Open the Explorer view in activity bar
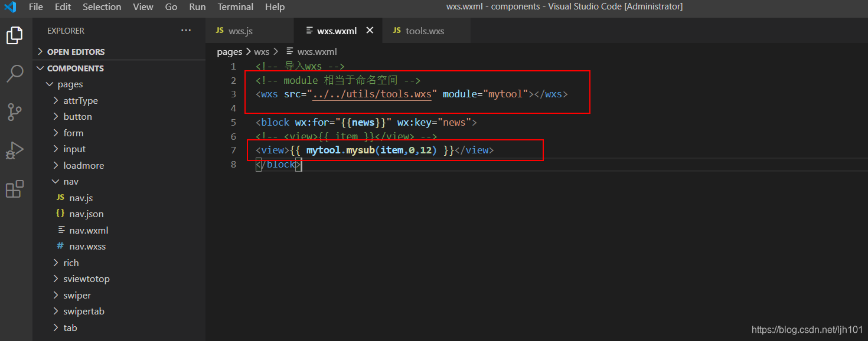 click(x=15, y=35)
